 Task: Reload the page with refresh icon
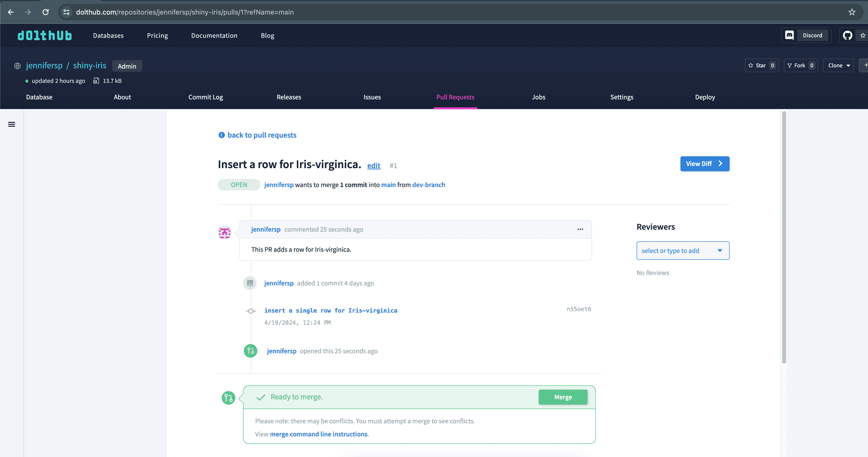46,12
